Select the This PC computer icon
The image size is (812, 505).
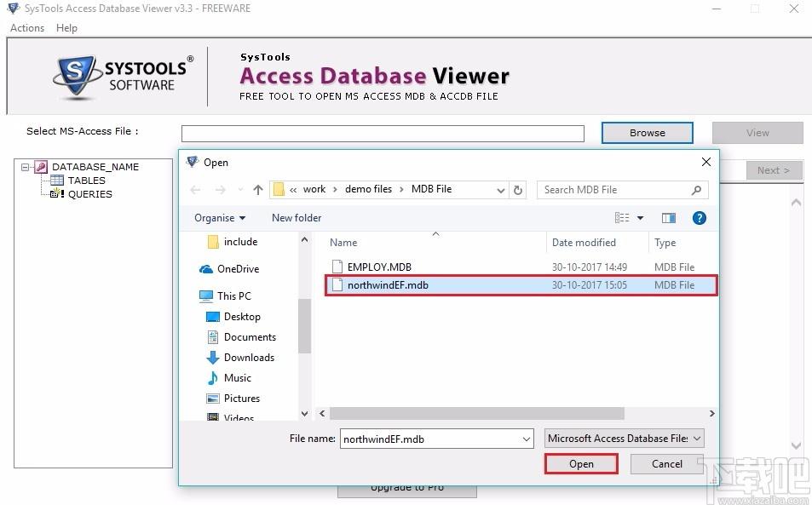[x=206, y=296]
